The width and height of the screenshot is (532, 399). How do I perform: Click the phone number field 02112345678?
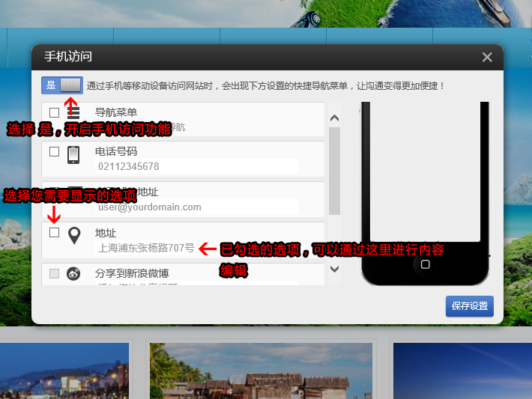(x=197, y=166)
